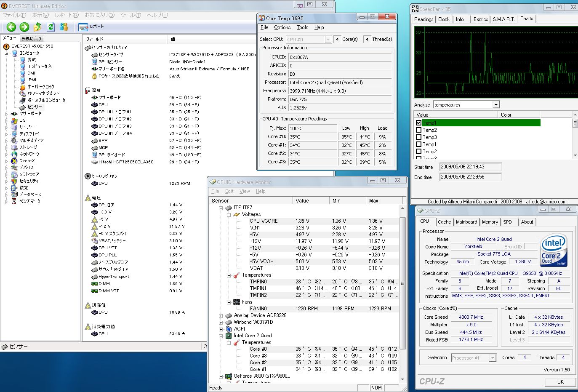
Task: Click the green Forward arrow in EVEREST toolbar
Action: point(24,27)
